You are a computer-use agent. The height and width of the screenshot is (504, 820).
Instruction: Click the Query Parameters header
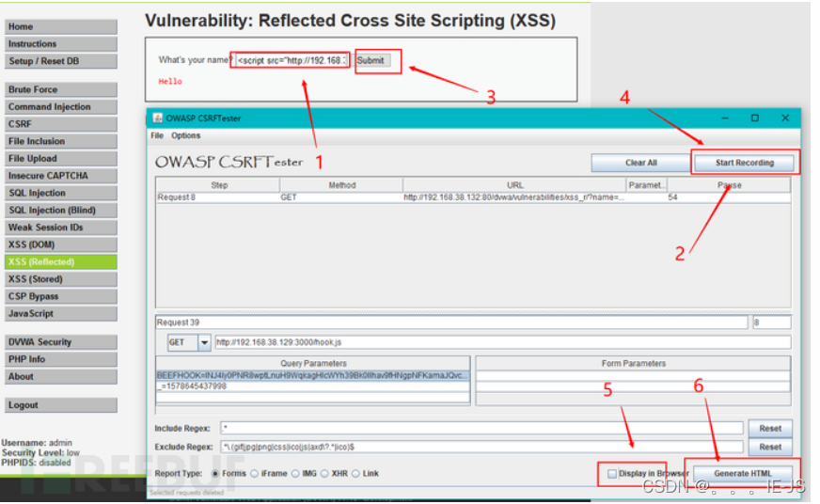(313, 363)
